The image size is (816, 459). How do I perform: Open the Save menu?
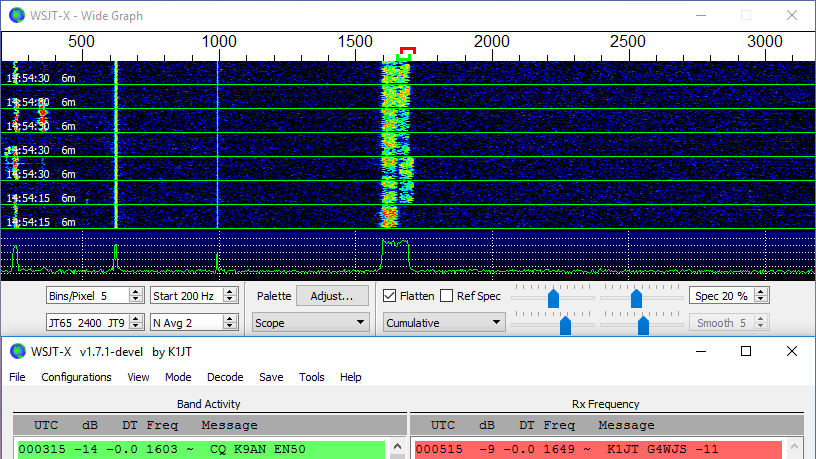tap(271, 377)
